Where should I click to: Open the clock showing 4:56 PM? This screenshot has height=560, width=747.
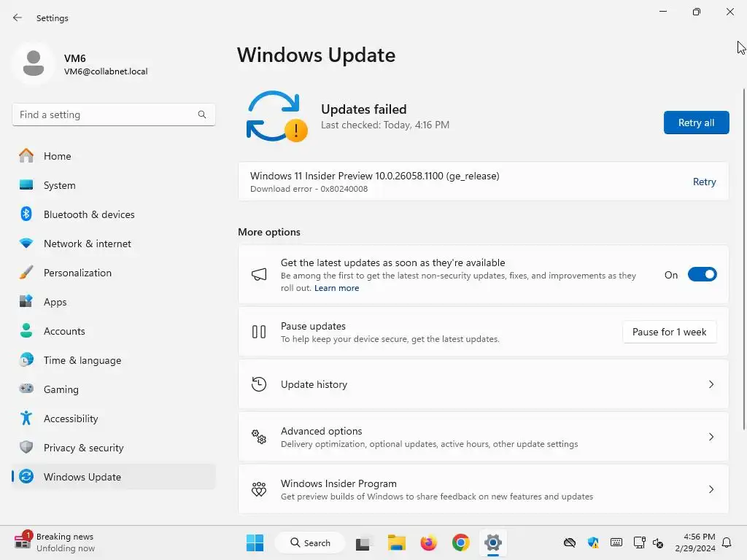point(695,542)
